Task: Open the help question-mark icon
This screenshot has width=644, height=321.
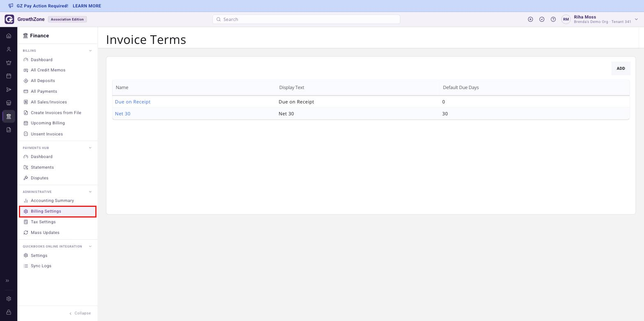Action: 553,19
